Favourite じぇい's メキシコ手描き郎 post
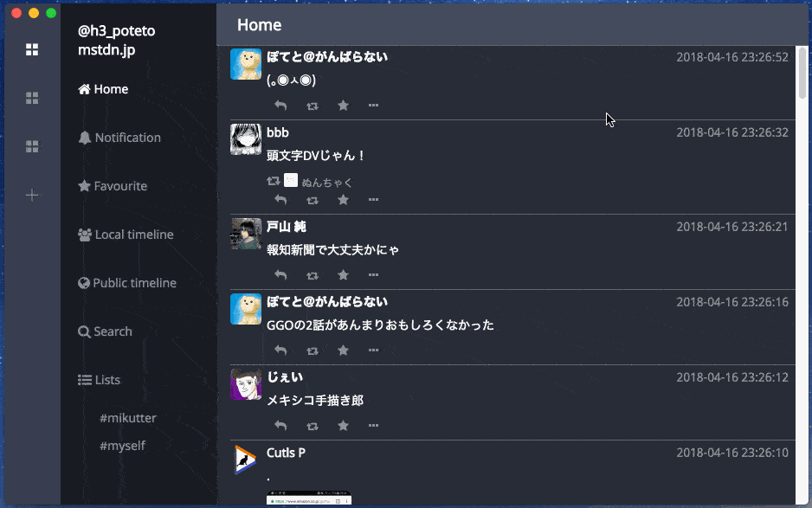The width and height of the screenshot is (812, 508). 344,426
